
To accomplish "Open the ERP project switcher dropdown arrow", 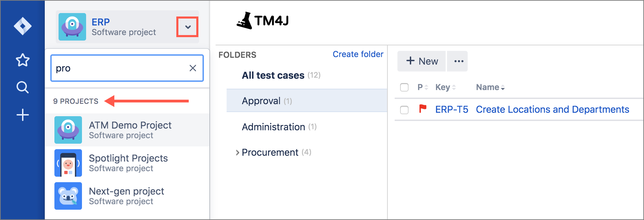I will tap(188, 27).
